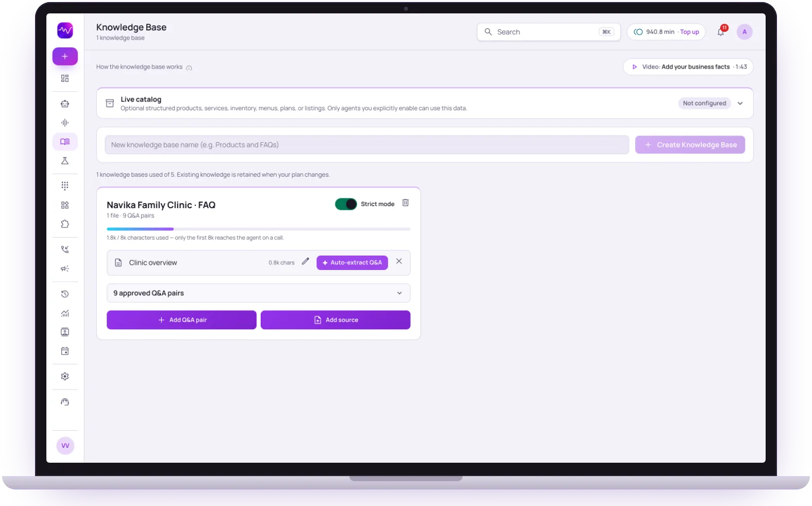
Task: Click the Top up link
Action: point(689,32)
